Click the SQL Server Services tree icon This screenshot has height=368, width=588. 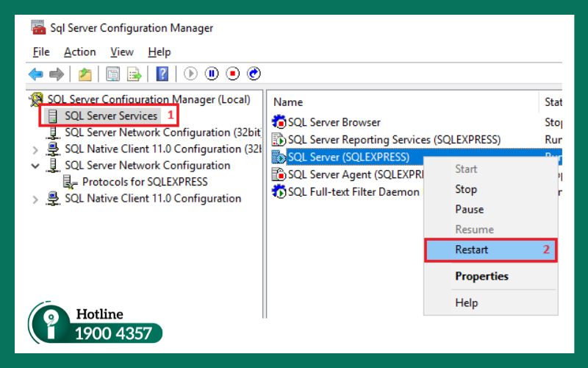[53, 116]
